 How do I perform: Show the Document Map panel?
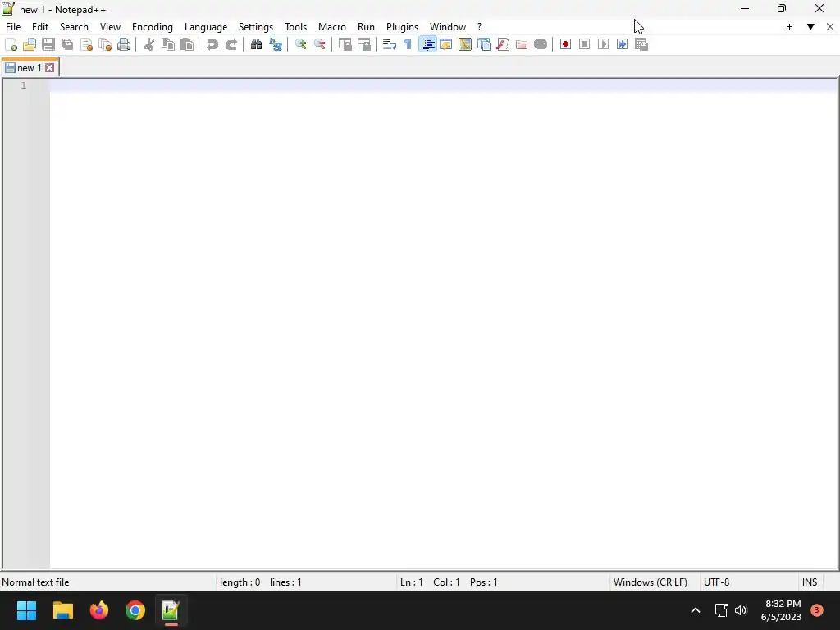(465, 44)
